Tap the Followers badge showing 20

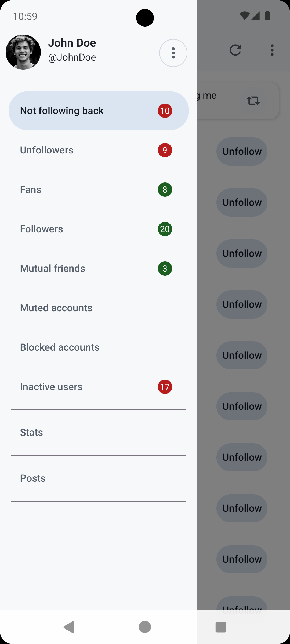(x=165, y=229)
